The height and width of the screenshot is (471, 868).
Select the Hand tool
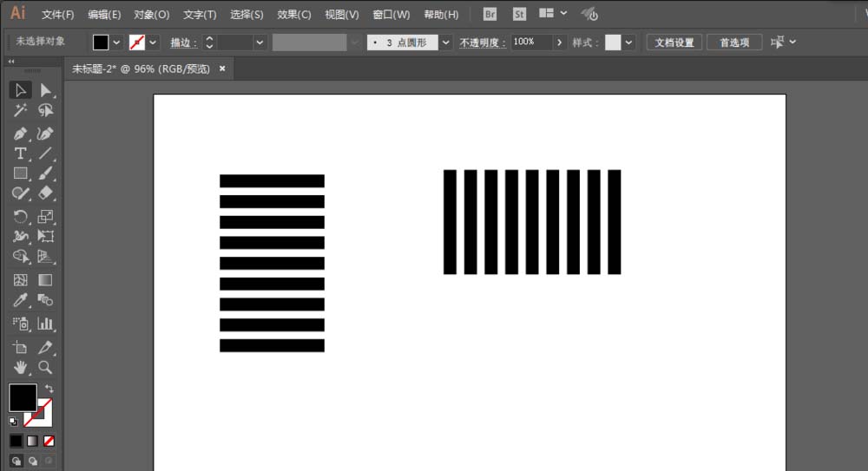coord(21,368)
